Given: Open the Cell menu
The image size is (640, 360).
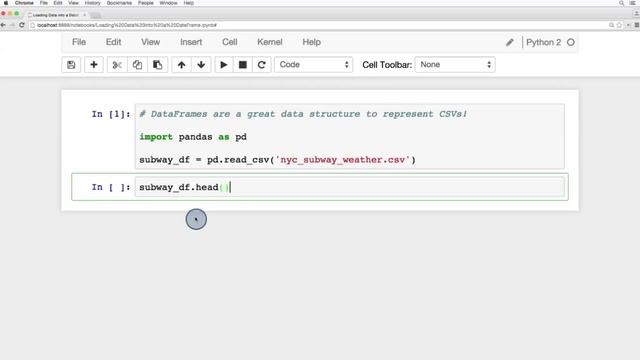Looking at the screenshot, I should [x=230, y=42].
